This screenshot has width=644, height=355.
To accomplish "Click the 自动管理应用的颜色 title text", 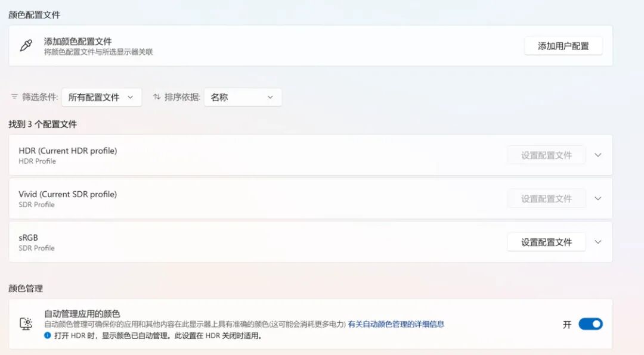I will pyautogui.click(x=82, y=314).
